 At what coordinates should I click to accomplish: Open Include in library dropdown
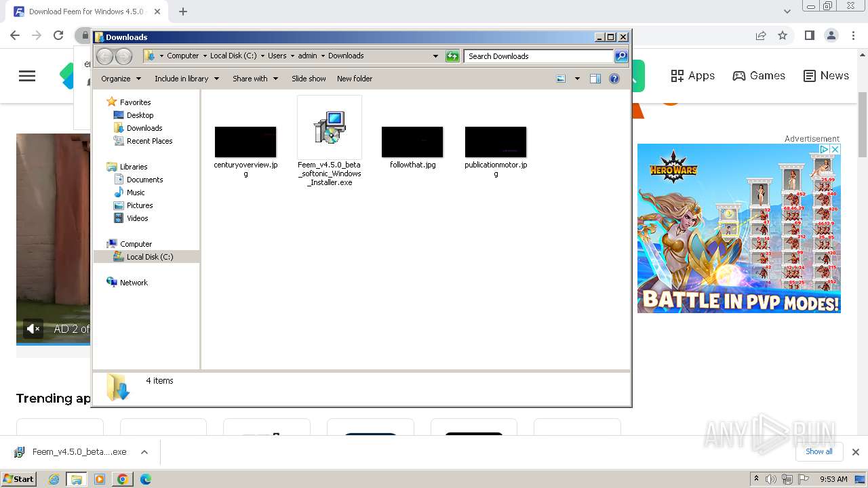[x=186, y=79]
